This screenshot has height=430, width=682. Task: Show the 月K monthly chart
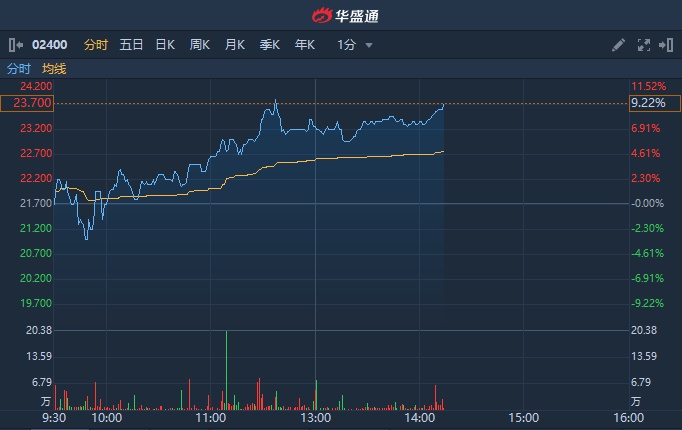[235, 45]
